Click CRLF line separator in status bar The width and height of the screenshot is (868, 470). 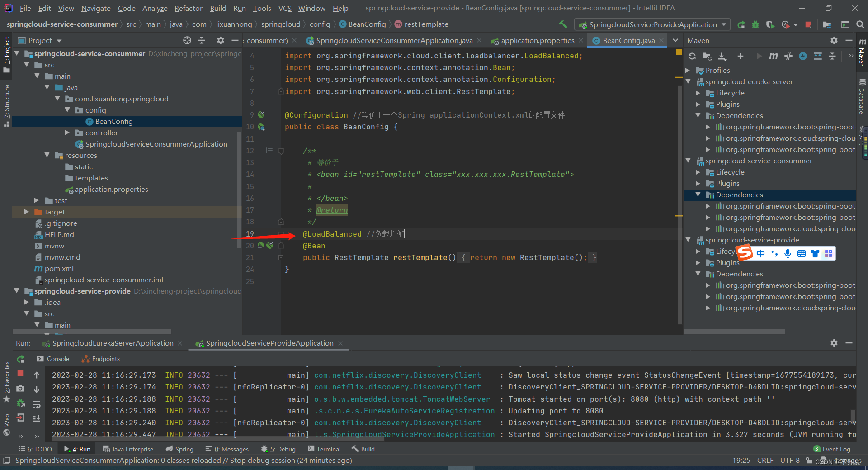coord(765,460)
